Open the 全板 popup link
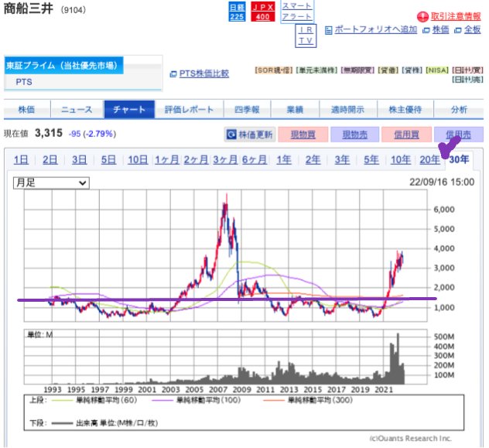This screenshot has width=489, height=448. click(472, 29)
